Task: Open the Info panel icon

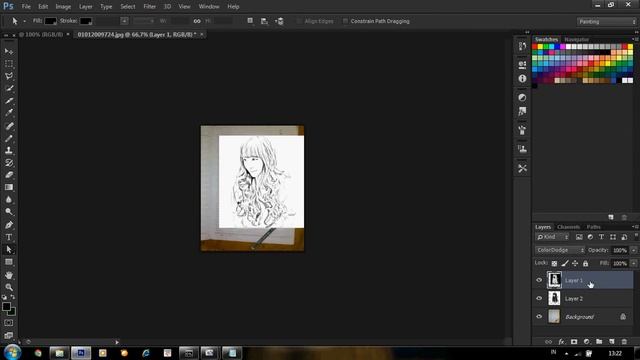Action: [x=522, y=78]
